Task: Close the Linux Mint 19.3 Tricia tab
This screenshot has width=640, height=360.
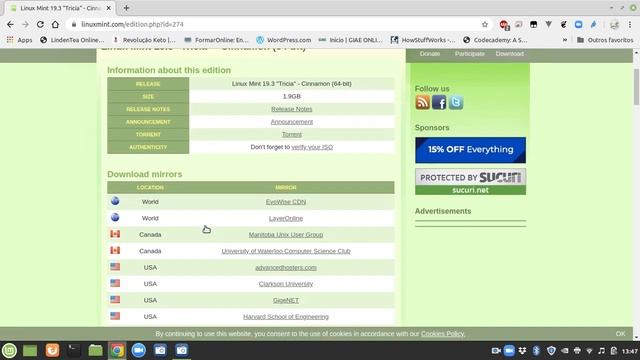Action: [109, 8]
